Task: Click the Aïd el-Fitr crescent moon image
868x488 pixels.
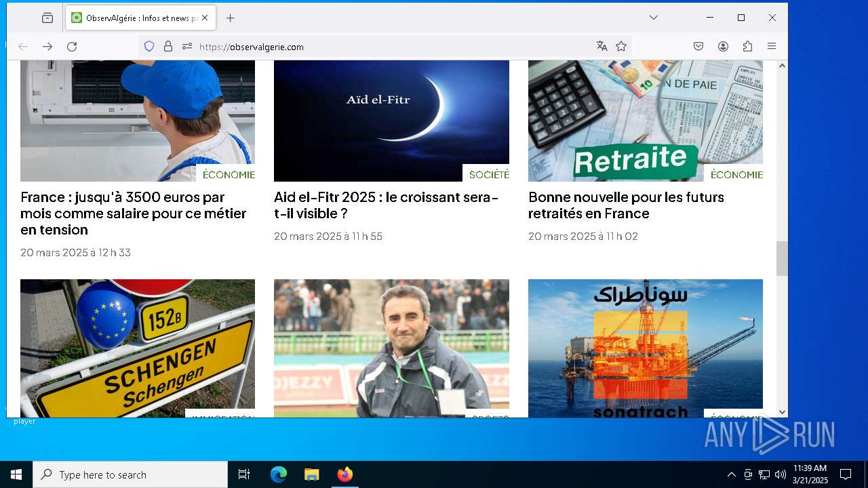Action: (x=391, y=121)
